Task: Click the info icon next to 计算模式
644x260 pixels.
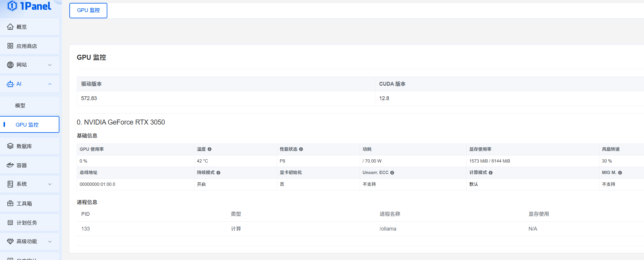Action: 490,173
